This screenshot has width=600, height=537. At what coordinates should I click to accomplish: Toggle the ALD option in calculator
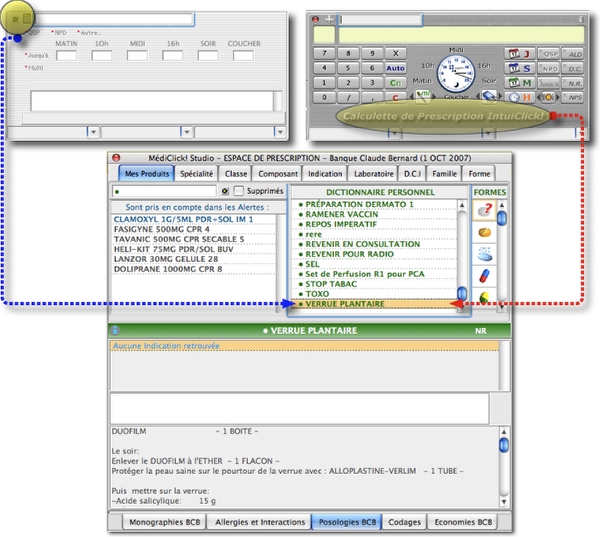pyautogui.click(x=573, y=54)
